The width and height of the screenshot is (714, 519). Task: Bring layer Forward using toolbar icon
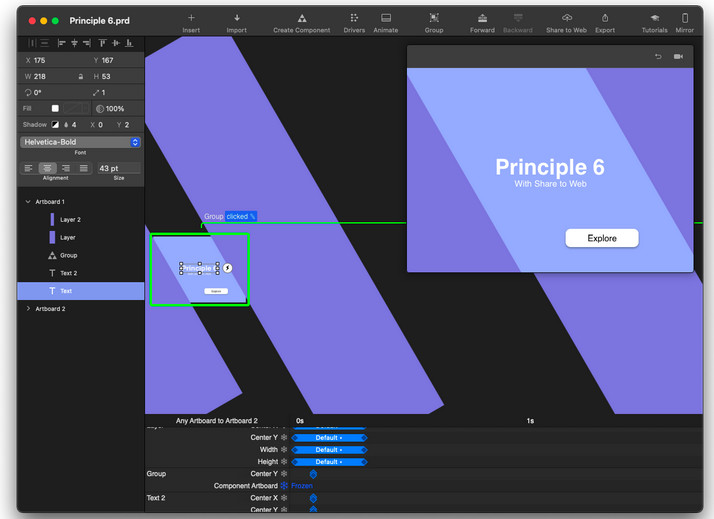(482, 18)
